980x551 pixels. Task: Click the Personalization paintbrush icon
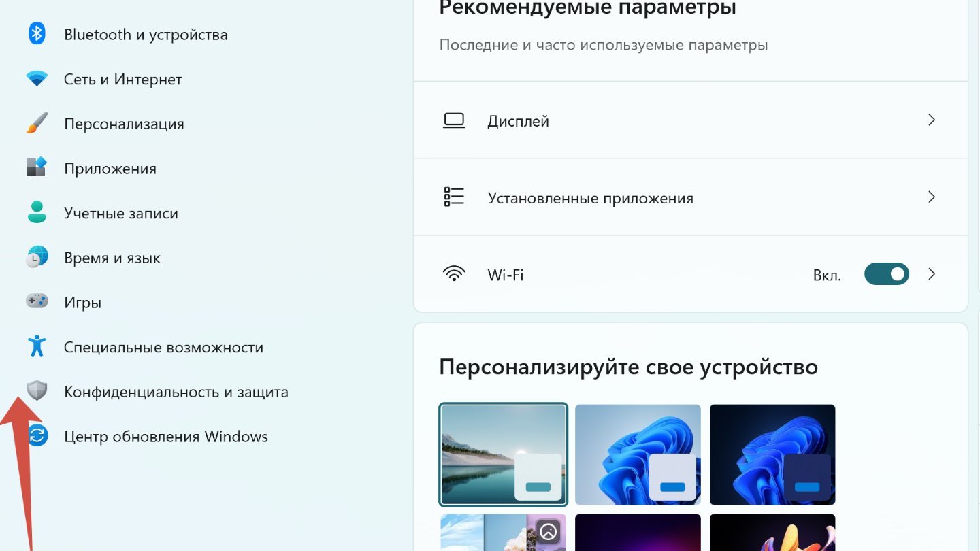click(37, 123)
